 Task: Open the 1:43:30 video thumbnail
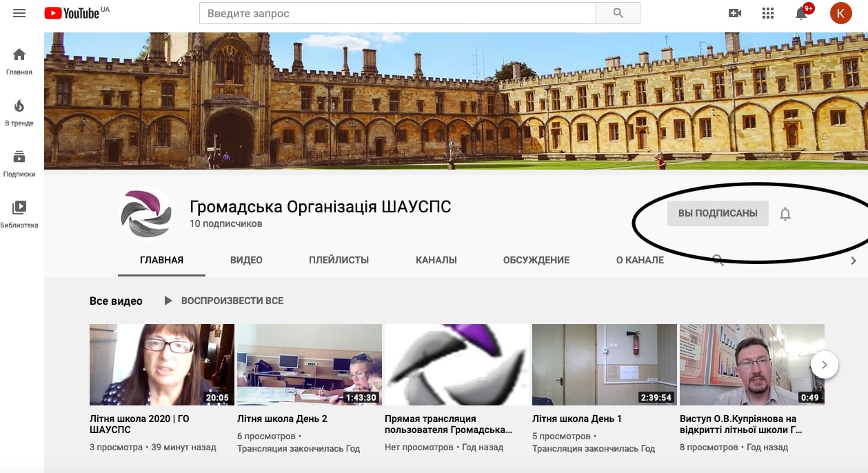(309, 364)
